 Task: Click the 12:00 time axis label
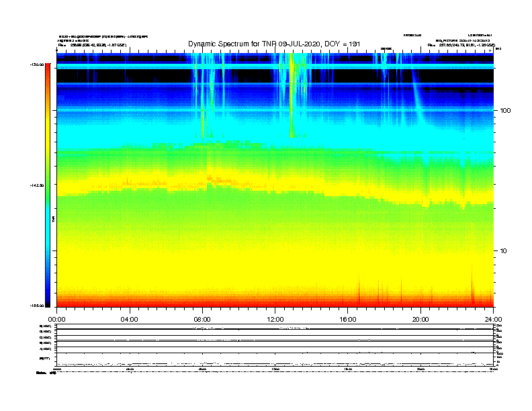[275, 320]
